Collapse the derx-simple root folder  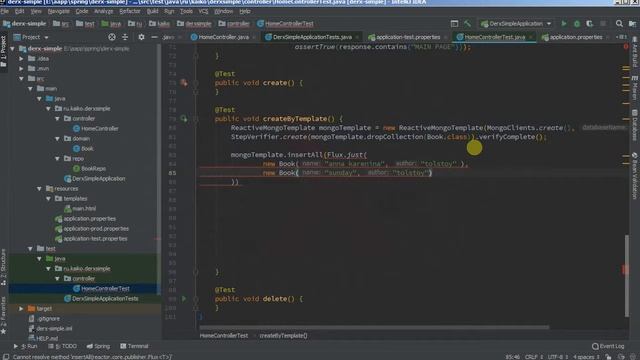tap(12, 49)
